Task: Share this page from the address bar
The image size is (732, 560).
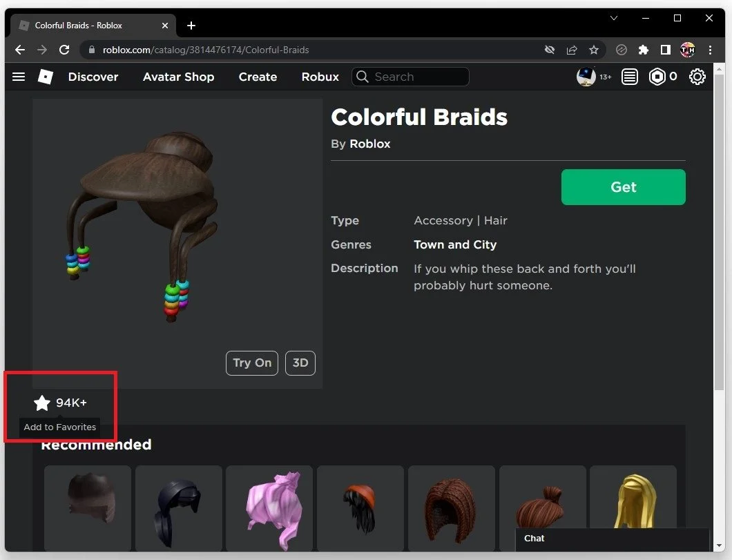Action: pos(571,50)
